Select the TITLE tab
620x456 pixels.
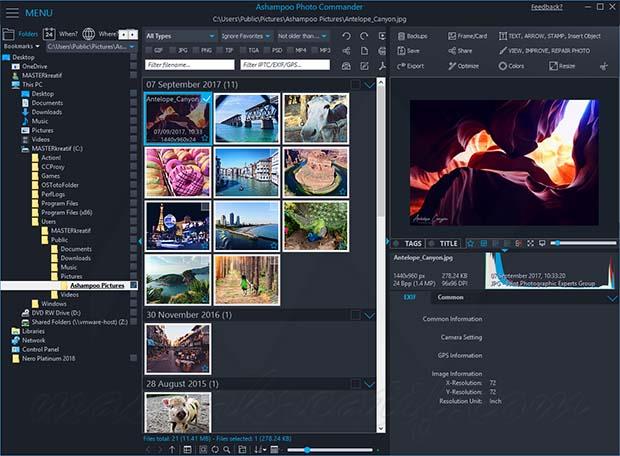coord(444,244)
